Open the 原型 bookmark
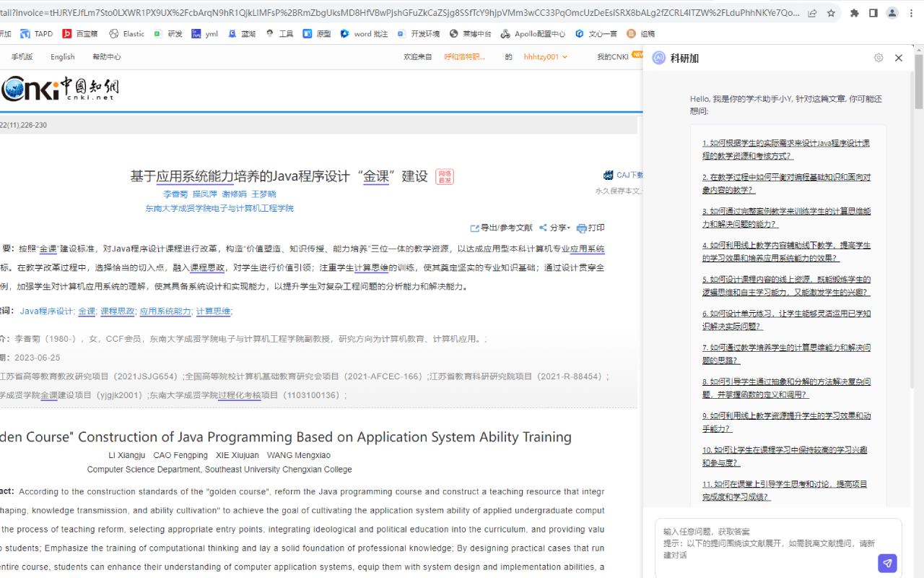 [317, 34]
